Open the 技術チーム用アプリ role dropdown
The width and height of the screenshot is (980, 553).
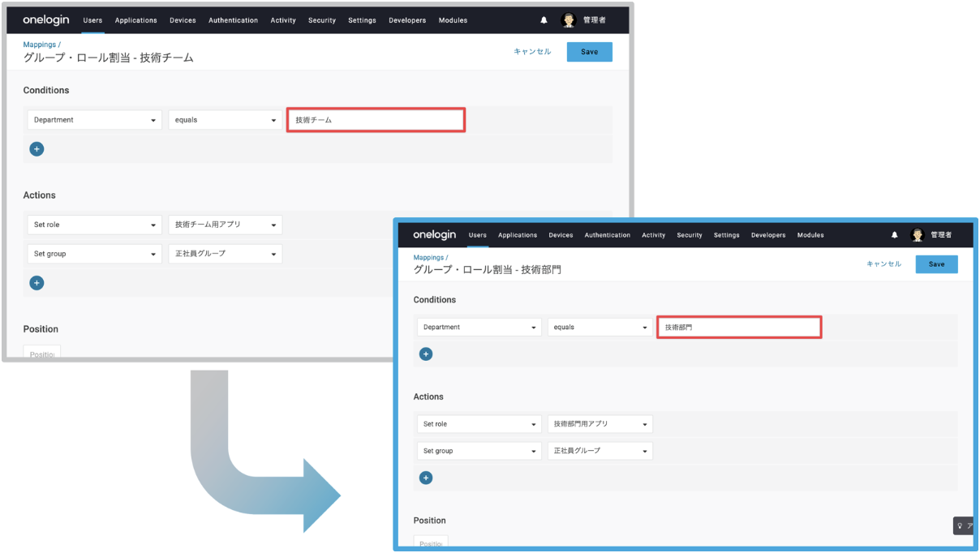225,225
